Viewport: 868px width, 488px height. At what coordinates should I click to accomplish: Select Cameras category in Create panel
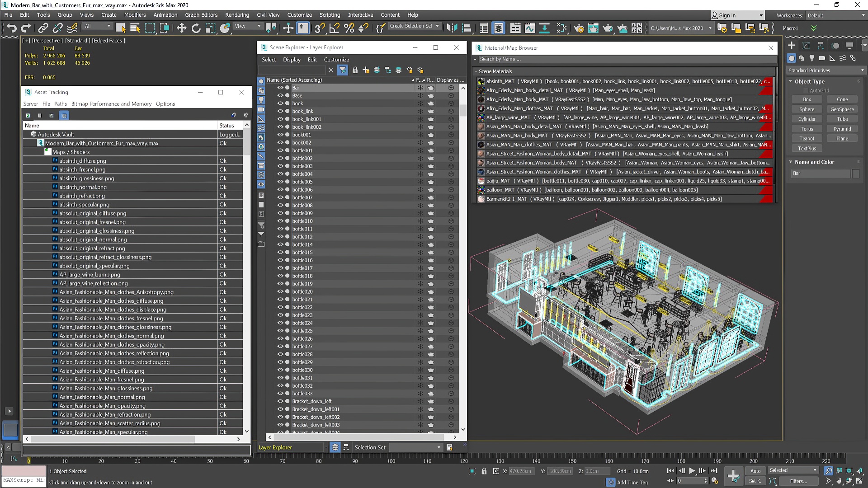tap(822, 58)
